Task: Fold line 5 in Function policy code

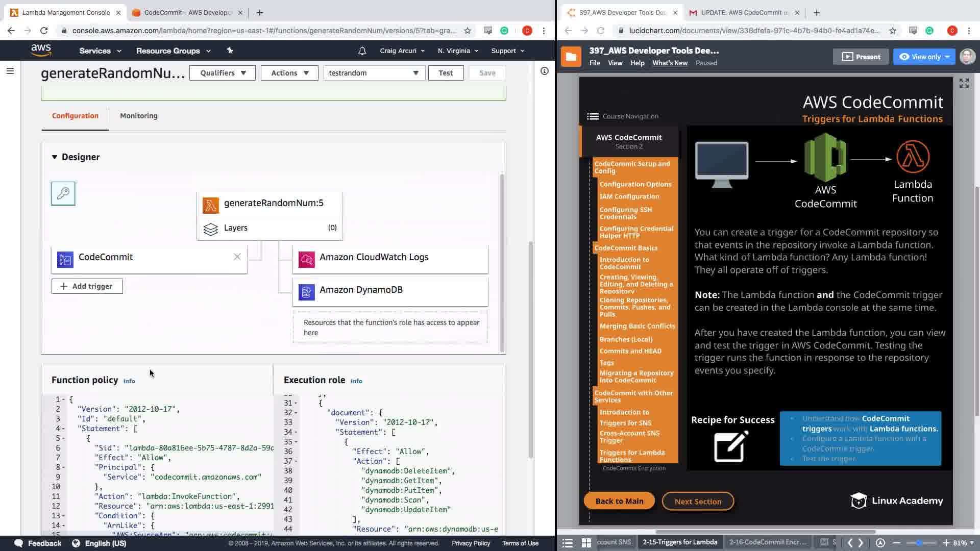Action: pyautogui.click(x=64, y=438)
